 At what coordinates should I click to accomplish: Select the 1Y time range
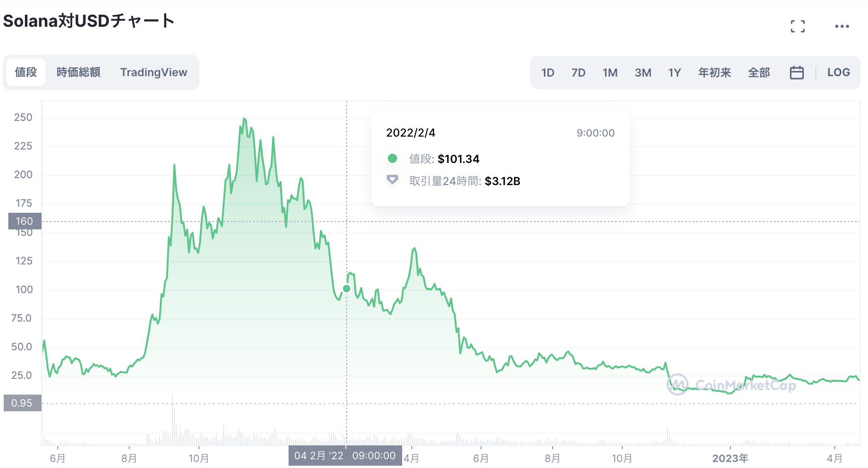click(x=675, y=73)
